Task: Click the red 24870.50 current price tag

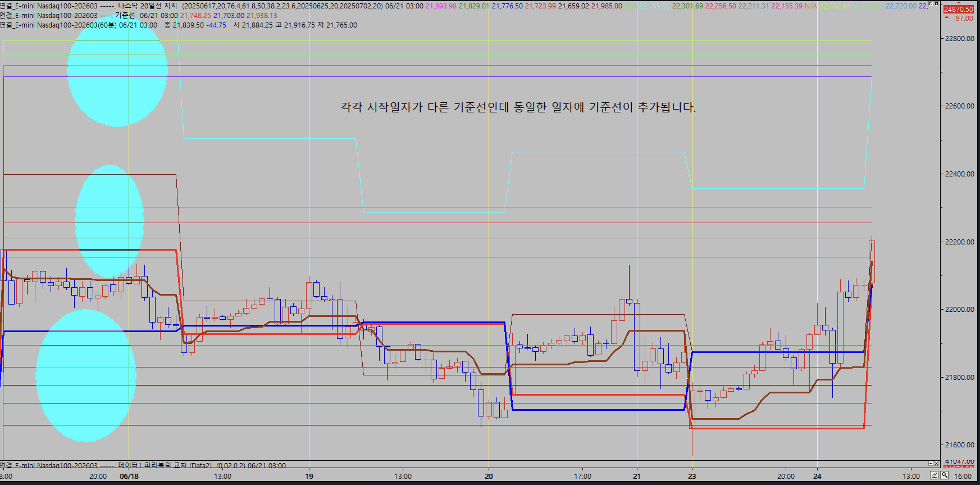Action: (x=958, y=10)
